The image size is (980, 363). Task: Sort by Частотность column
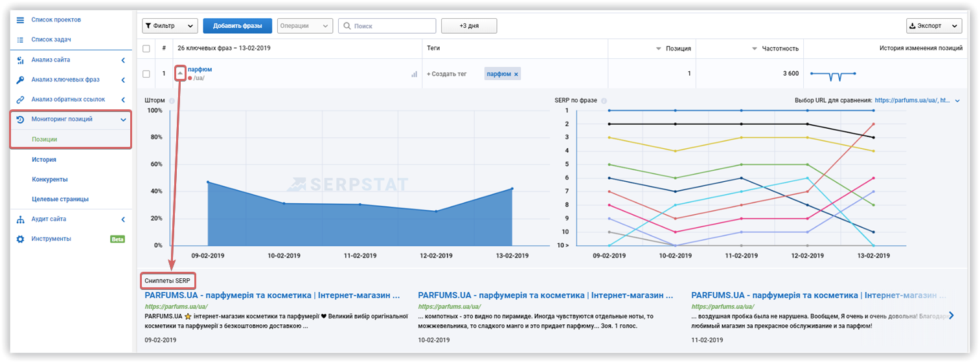pyautogui.click(x=775, y=49)
